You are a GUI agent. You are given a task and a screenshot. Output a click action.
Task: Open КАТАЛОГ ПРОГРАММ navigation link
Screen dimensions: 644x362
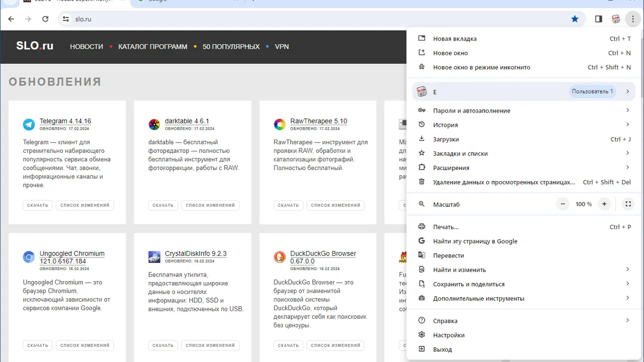(x=152, y=47)
